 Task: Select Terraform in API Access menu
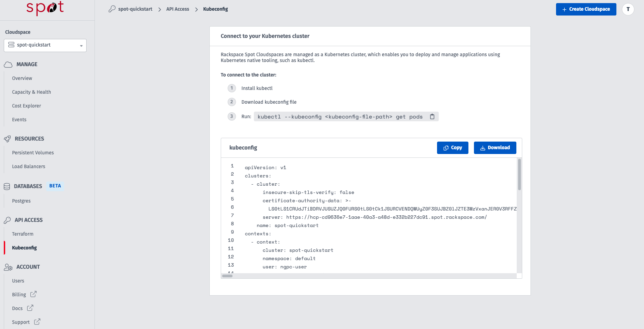[23, 234]
